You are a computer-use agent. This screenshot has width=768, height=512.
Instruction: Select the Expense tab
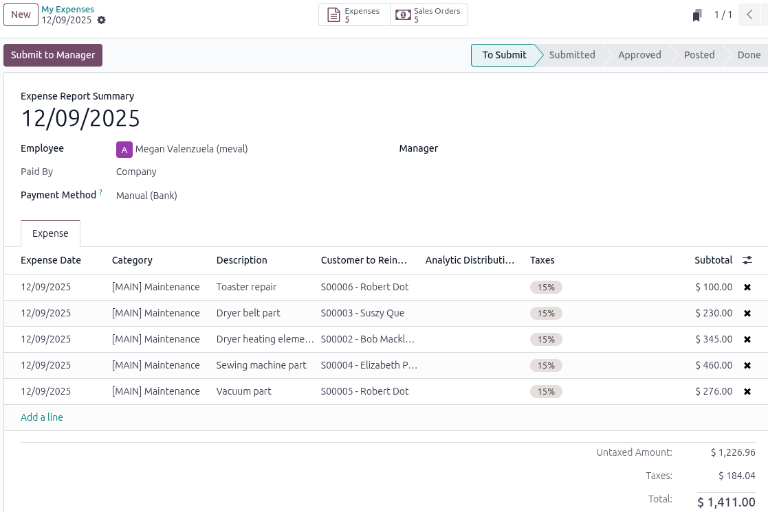50,234
